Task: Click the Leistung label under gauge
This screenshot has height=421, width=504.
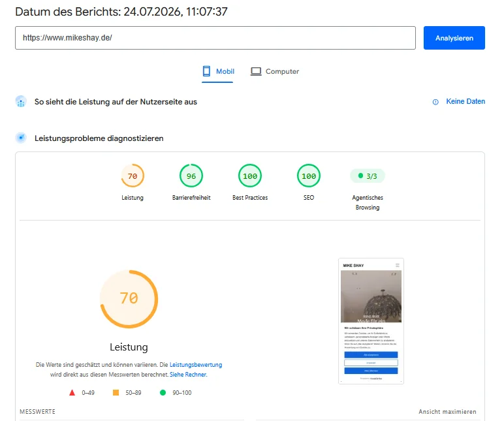Action: point(133,198)
